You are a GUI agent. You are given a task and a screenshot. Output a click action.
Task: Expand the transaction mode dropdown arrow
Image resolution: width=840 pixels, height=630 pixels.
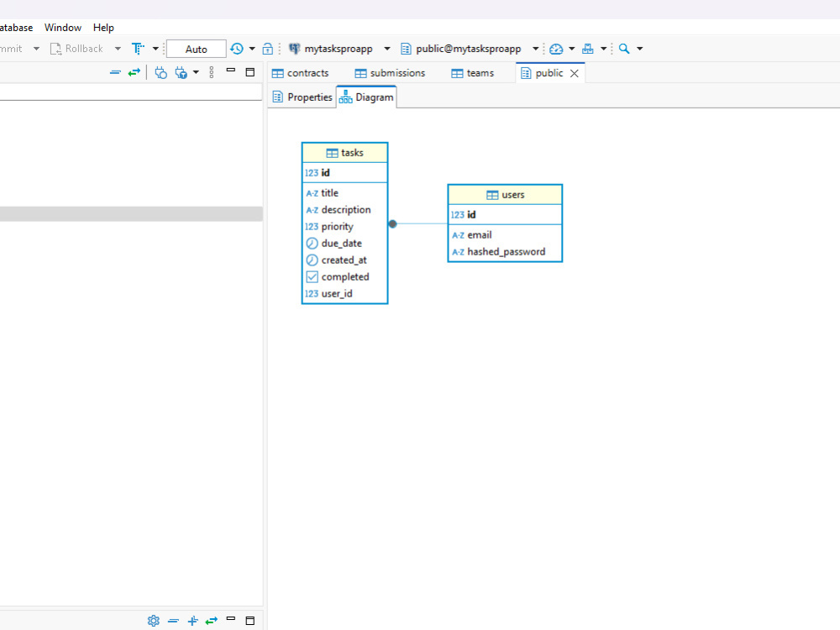(156, 49)
